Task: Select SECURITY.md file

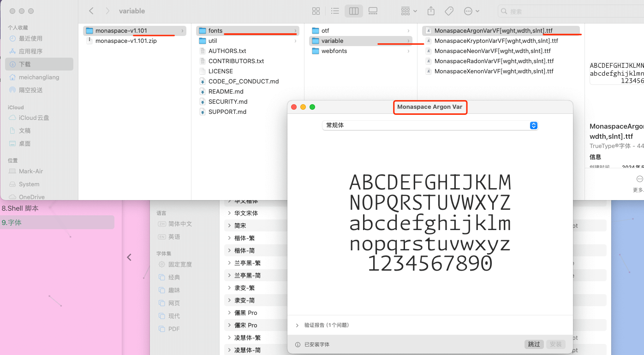Action: point(248,101)
